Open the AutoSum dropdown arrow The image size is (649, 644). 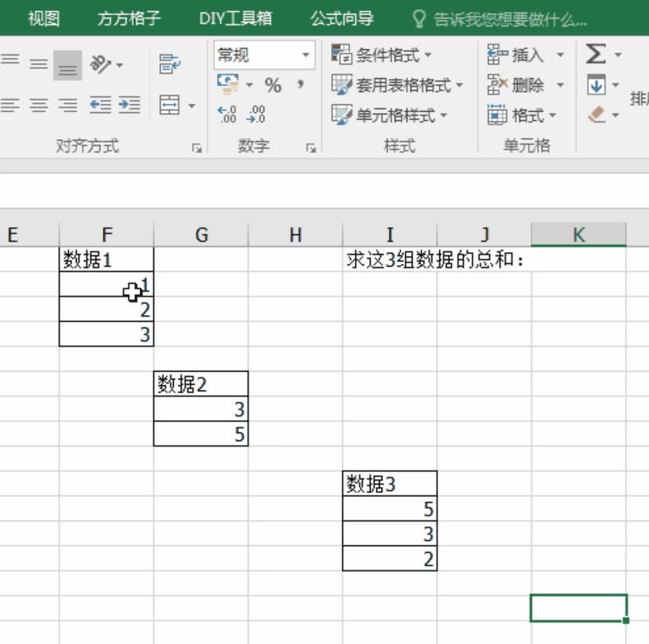tap(618, 54)
